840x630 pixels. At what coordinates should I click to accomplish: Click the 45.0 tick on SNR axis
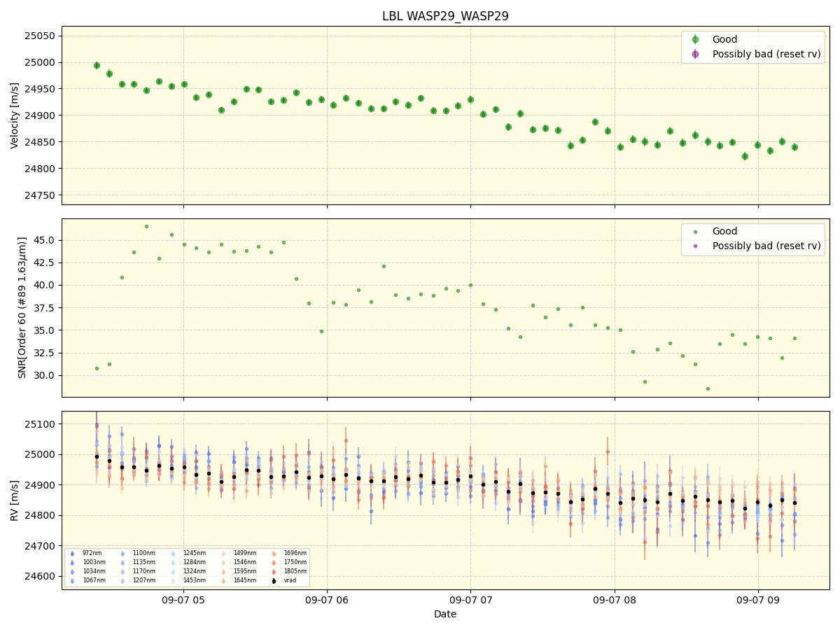point(45,240)
